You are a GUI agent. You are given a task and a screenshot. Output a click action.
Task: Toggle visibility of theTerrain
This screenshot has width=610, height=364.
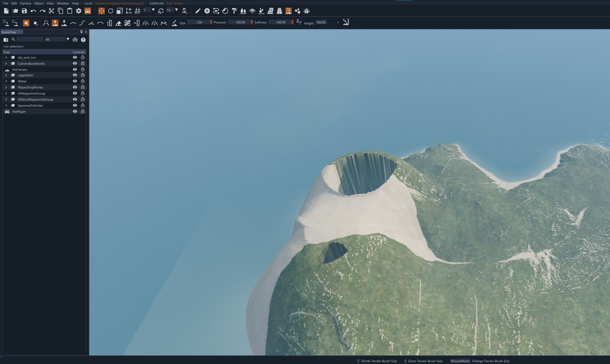75,70
